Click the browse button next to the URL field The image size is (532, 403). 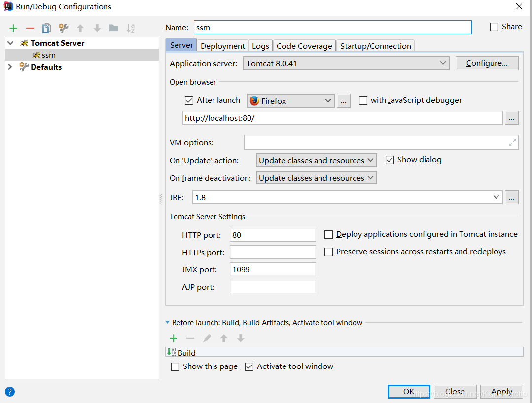coord(512,118)
